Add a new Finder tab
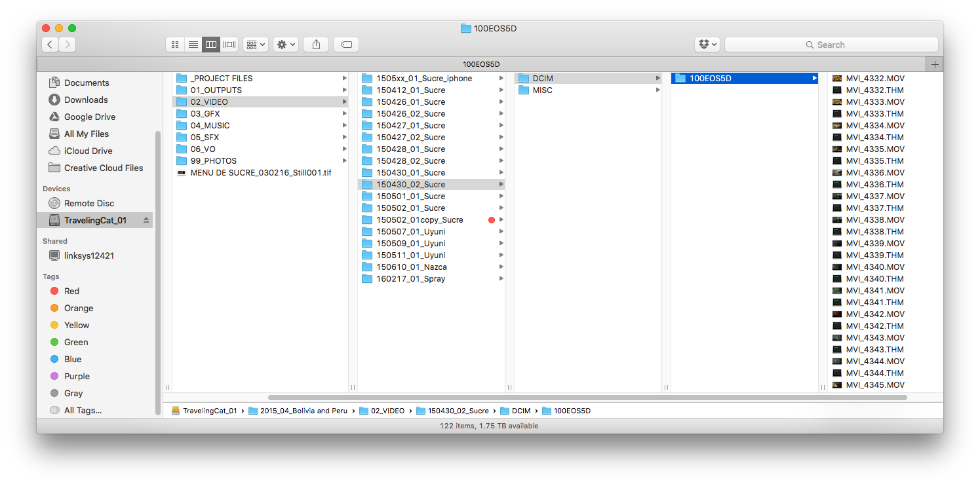 (935, 64)
